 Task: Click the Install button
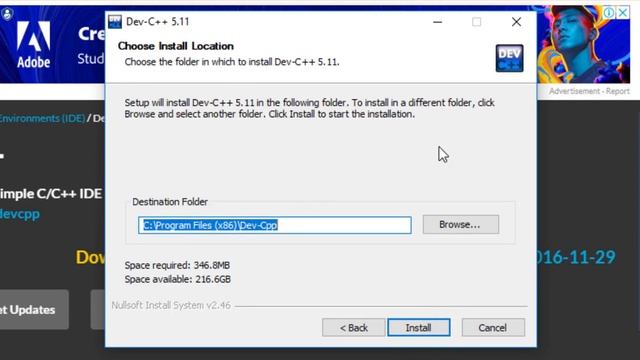coord(419,328)
